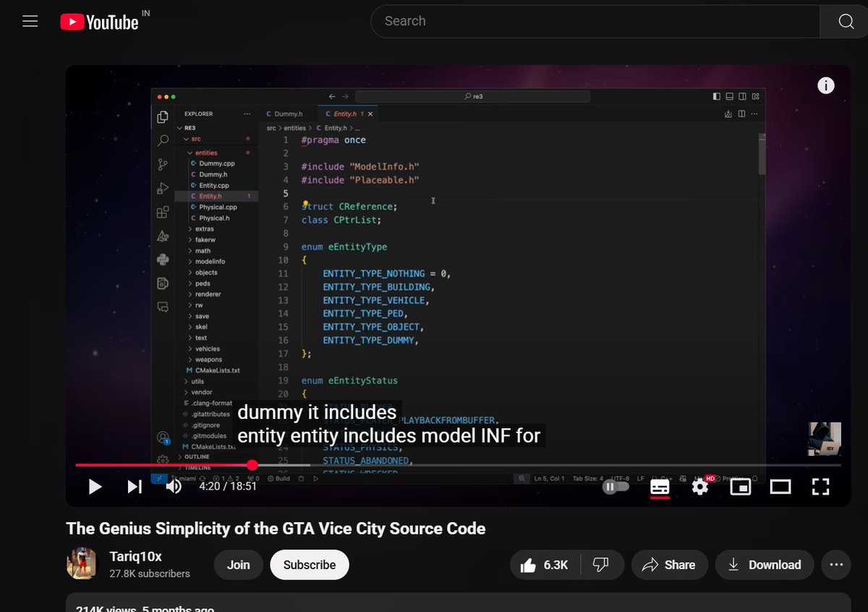The width and height of the screenshot is (868, 612).
Task: Open the Tariq10x channel name link
Action: click(136, 556)
